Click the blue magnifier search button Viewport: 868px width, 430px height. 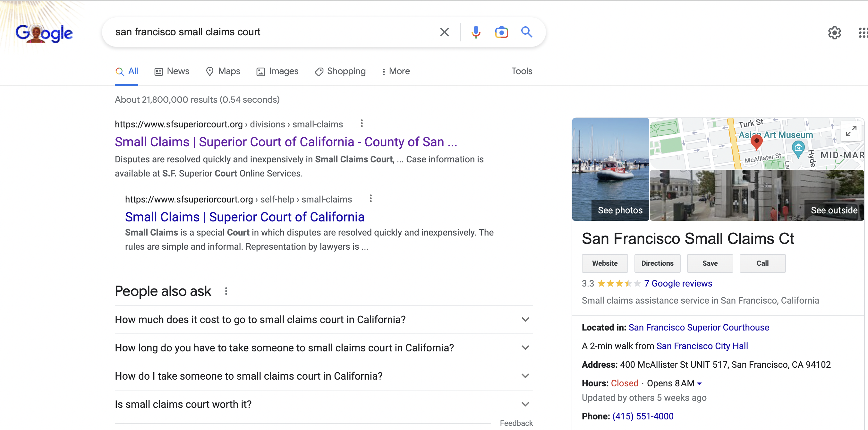pos(527,32)
